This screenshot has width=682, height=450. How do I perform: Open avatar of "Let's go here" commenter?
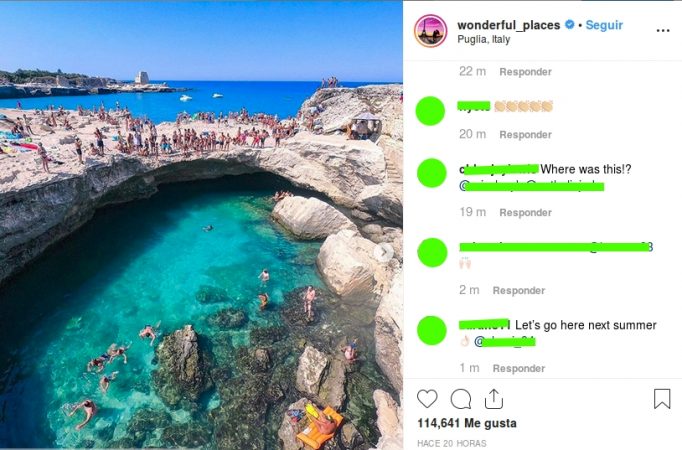431,330
